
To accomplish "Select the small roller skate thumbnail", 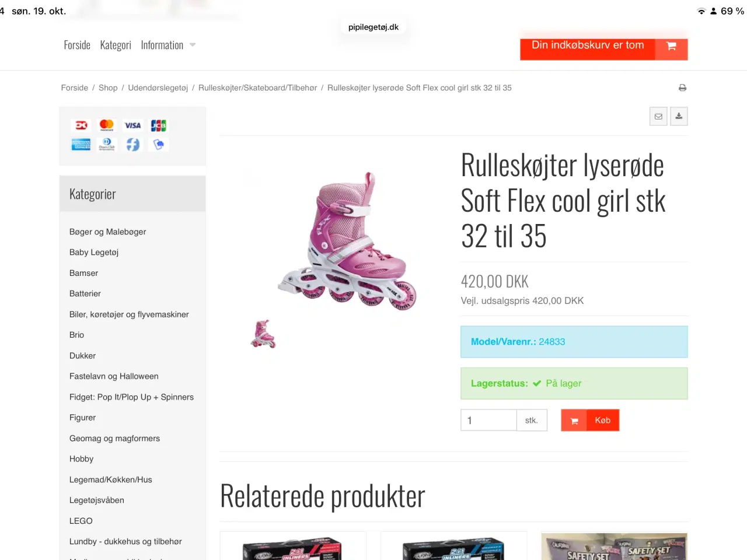I will click(263, 334).
